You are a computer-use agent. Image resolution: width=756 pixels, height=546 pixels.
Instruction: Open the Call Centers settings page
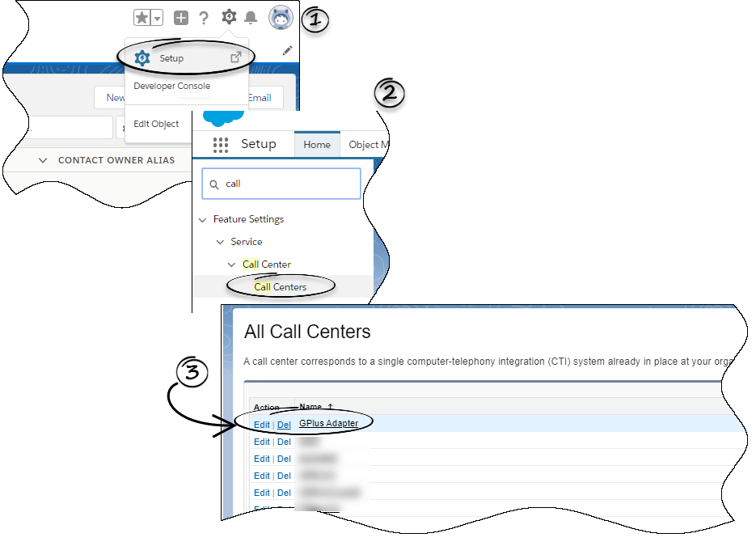click(x=280, y=286)
